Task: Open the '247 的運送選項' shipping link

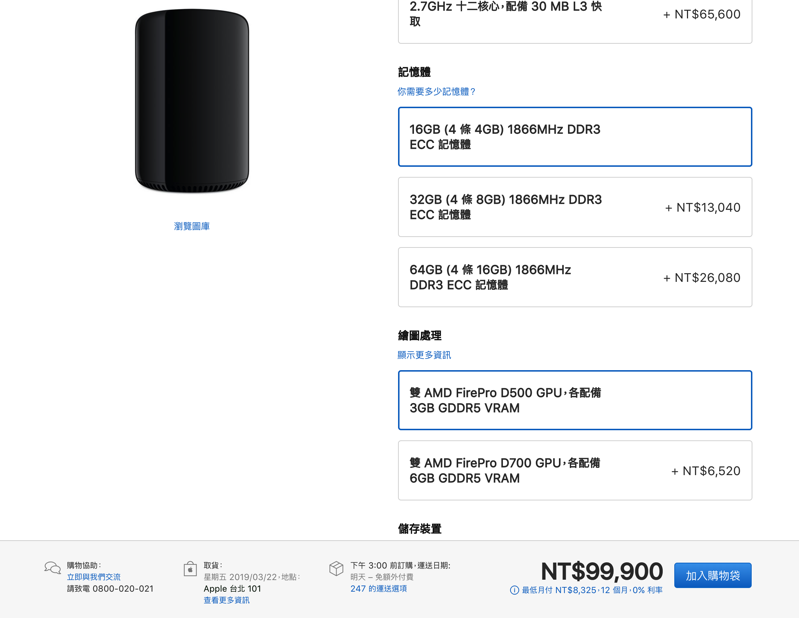Action: click(x=379, y=588)
